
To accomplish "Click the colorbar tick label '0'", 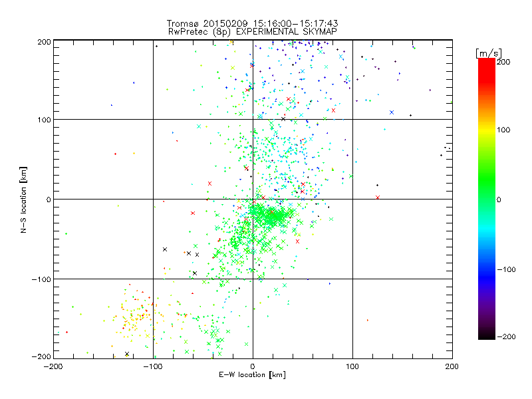I will pyautogui.click(x=499, y=199).
